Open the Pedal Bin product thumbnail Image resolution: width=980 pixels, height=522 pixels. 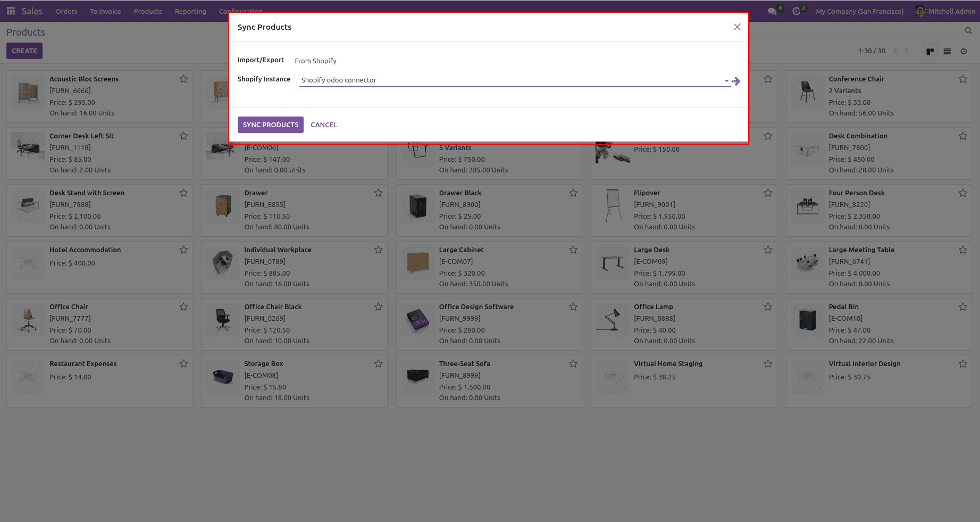click(x=807, y=319)
